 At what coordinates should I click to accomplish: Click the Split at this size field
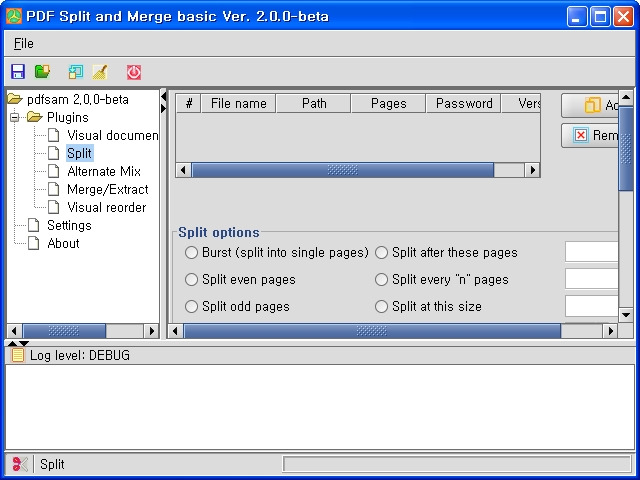[x=591, y=306]
